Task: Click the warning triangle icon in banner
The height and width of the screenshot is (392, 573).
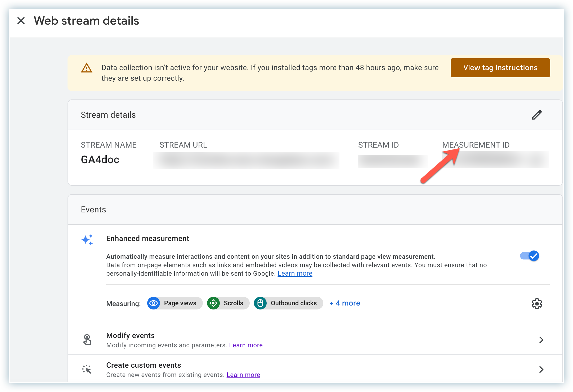Action: coord(87,68)
